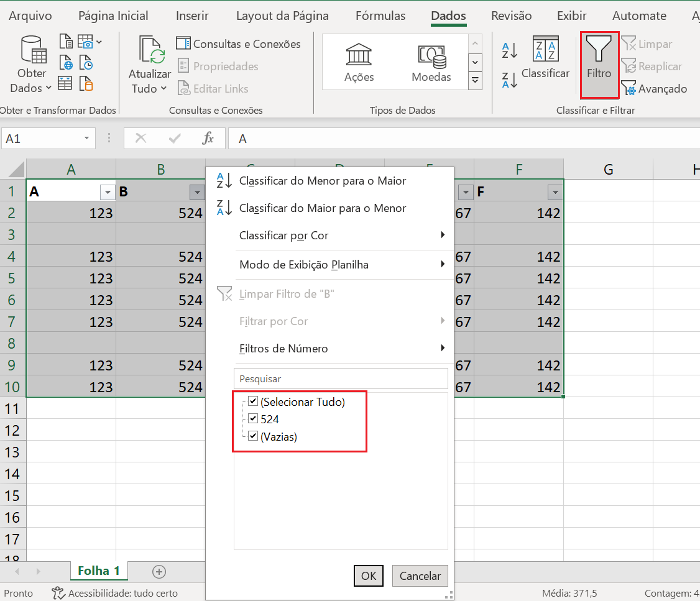Screen dimensions: 700x601
Task: Switch to the Layout da Página tab
Action: (x=282, y=16)
